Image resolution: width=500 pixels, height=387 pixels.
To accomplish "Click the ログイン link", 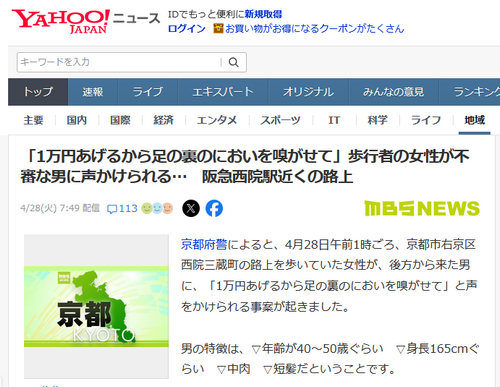I will pyautogui.click(x=187, y=29).
